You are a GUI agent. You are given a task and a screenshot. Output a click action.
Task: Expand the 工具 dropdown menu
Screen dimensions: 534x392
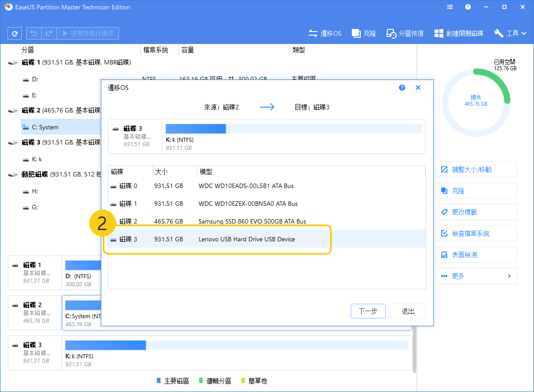510,33
